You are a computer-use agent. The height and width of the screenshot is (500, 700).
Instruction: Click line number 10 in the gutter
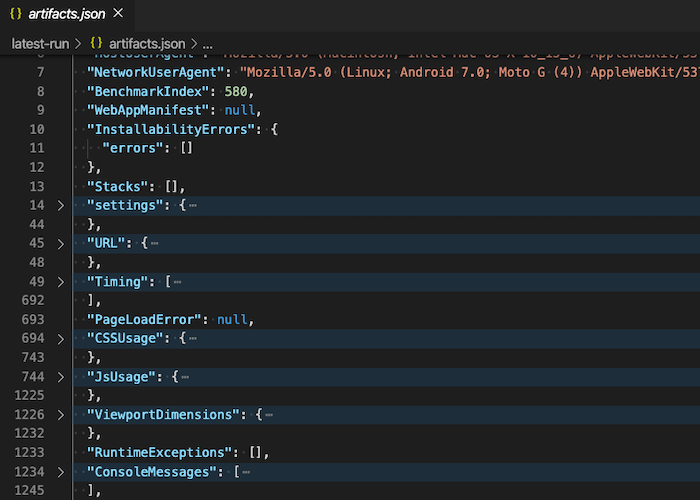pyautogui.click(x=37, y=129)
